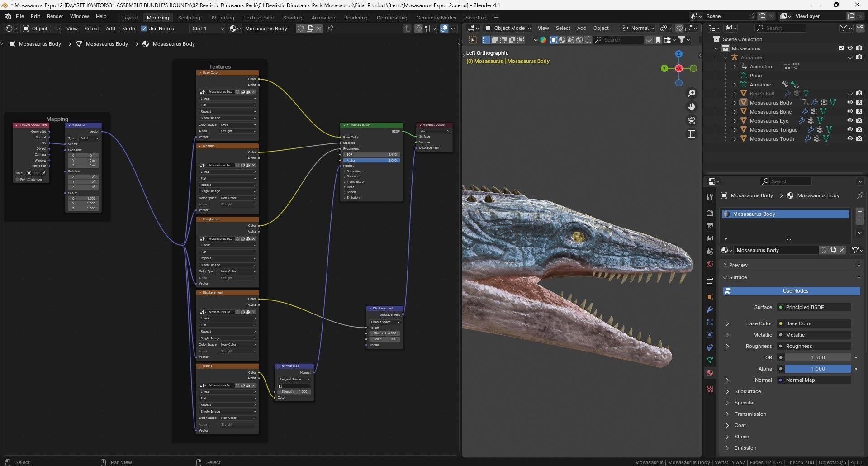
Task: Click the pan view hand icon
Action: 692,107
